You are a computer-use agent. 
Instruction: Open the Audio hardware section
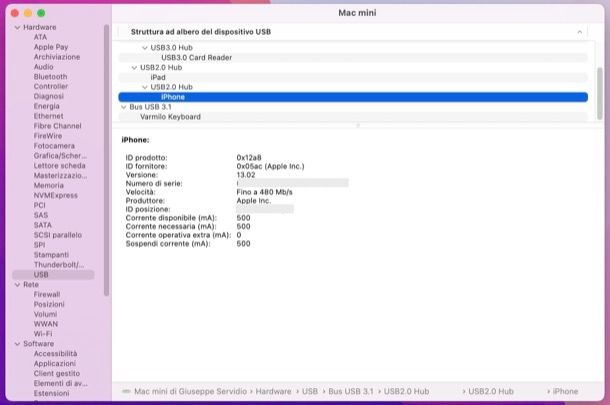click(x=44, y=67)
